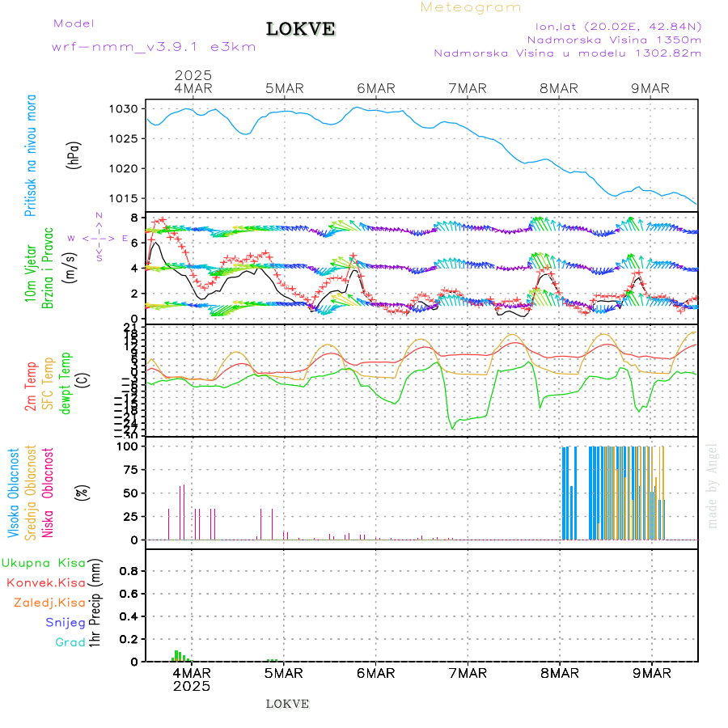Click the lon,lat coordinates text

coord(612,26)
